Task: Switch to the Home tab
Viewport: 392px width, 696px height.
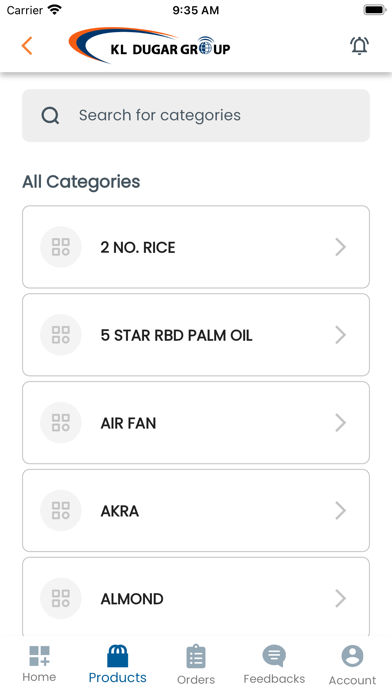Action: [x=39, y=664]
